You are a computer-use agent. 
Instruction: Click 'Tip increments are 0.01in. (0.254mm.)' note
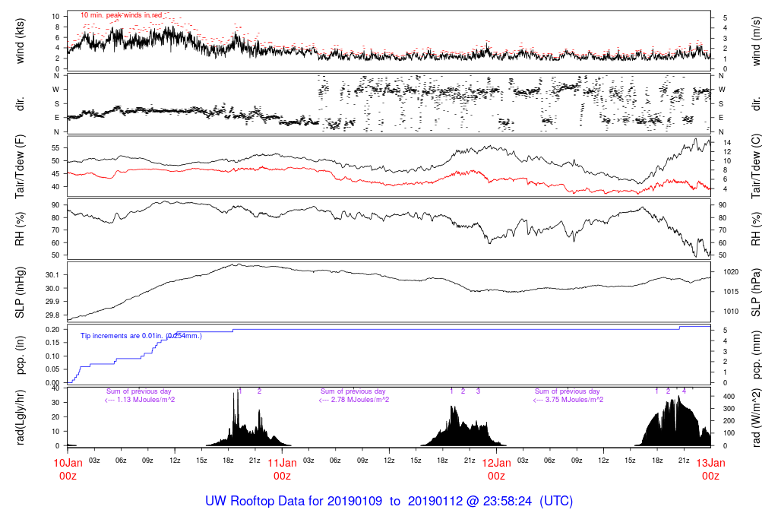click(x=141, y=336)
